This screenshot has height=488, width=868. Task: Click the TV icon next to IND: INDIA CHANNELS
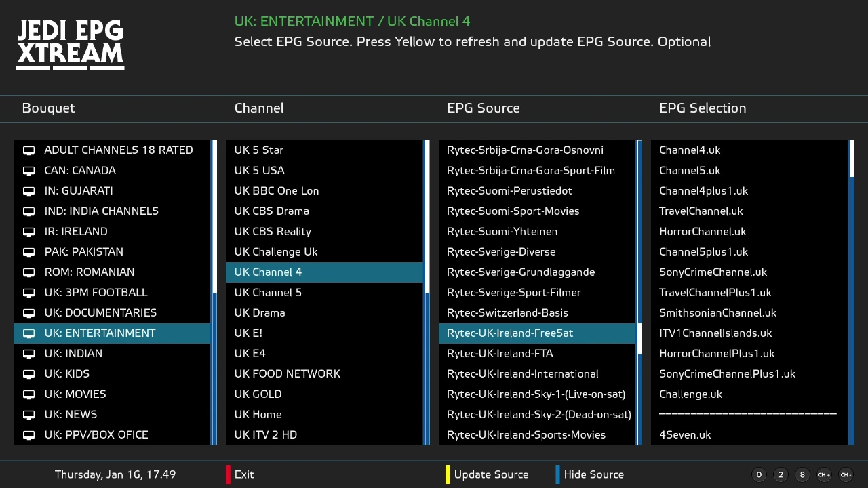pos(28,211)
